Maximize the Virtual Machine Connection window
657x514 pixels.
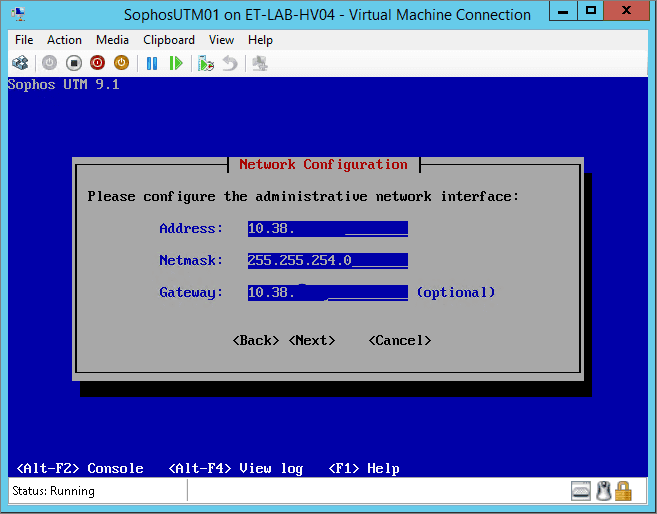(591, 11)
